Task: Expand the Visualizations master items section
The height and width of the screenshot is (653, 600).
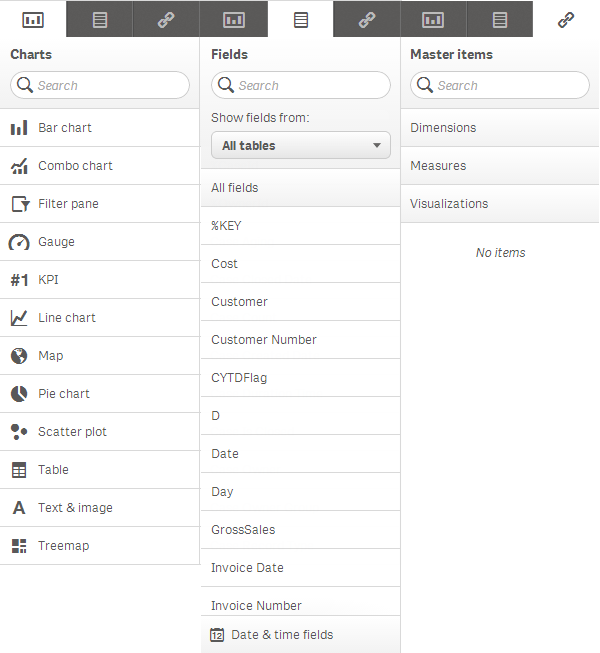Action: [x=500, y=204]
